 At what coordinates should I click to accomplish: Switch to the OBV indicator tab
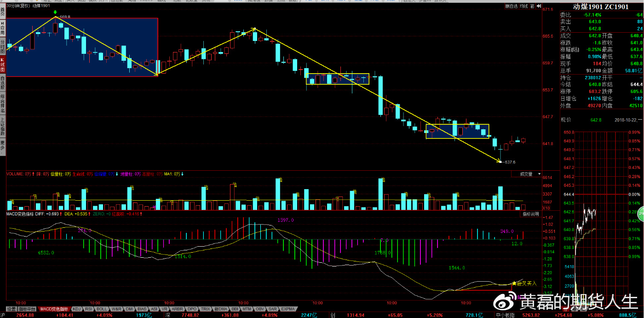click(x=260, y=309)
